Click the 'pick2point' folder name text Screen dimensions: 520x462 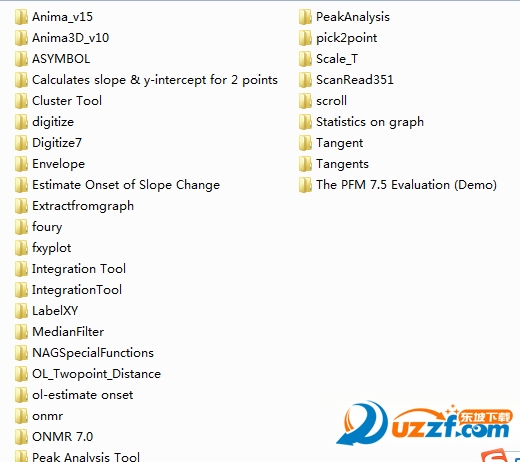pyautogui.click(x=346, y=38)
